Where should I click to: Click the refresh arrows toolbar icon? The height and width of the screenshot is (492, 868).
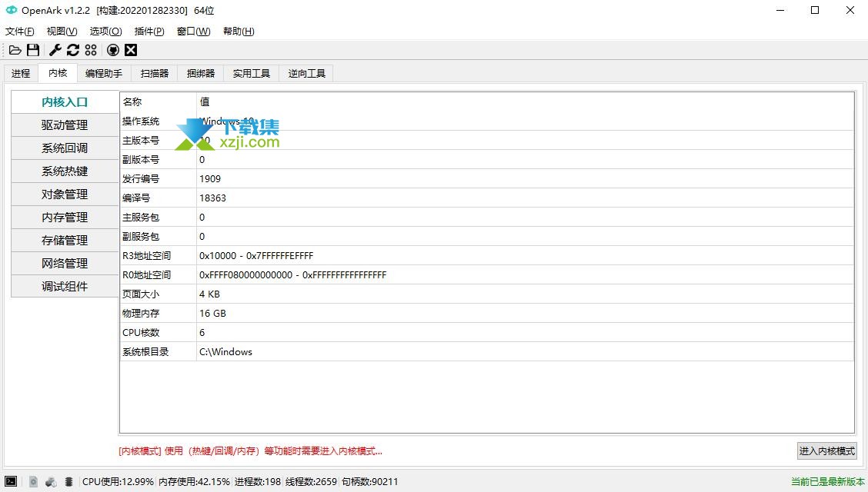coord(73,50)
